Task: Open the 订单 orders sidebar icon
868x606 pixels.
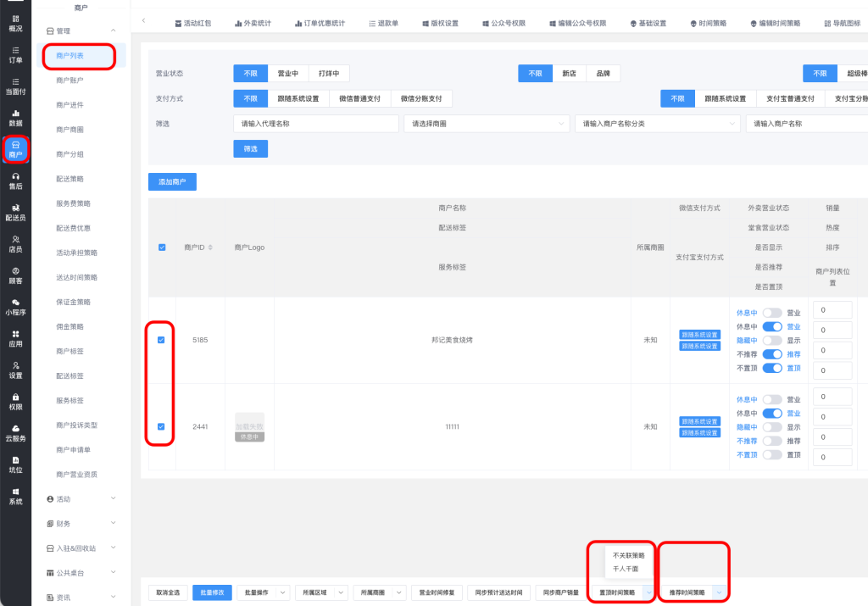Action: click(x=15, y=54)
